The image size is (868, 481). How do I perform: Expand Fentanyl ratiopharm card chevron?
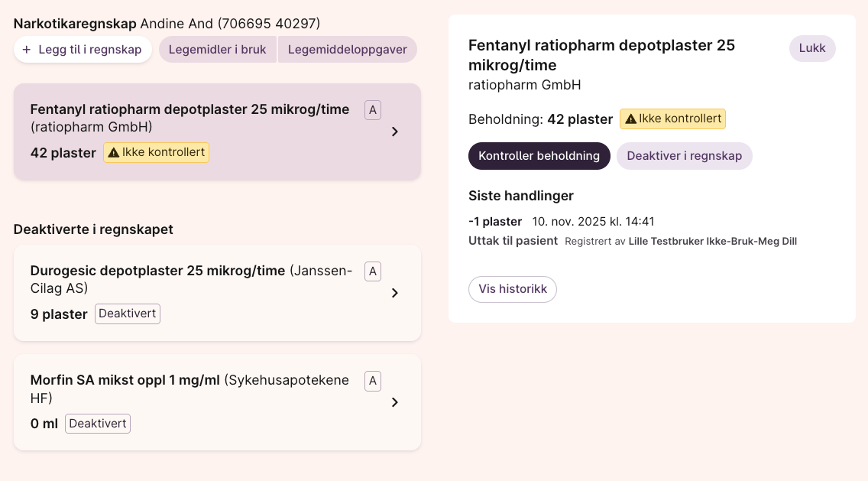pyautogui.click(x=395, y=132)
